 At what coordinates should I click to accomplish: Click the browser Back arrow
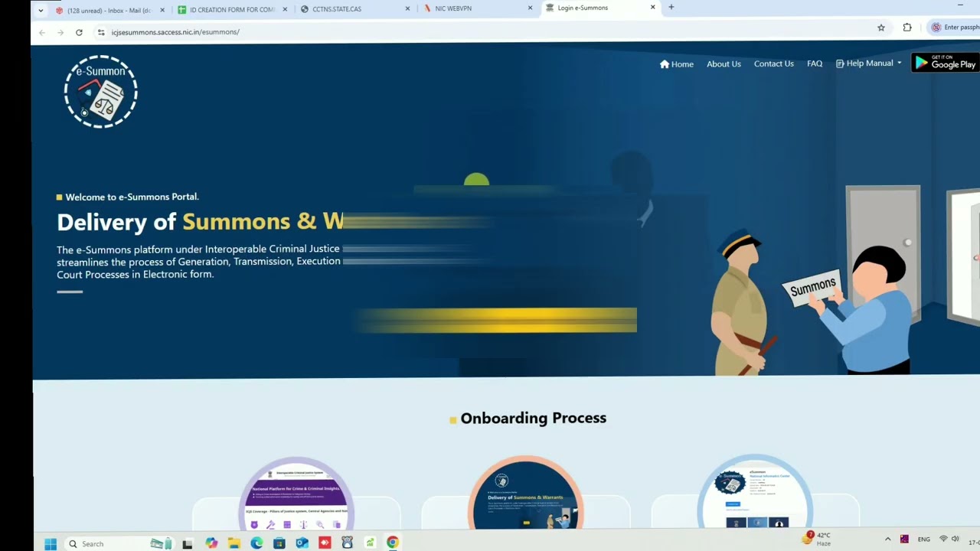pyautogui.click(x=42, y=32)
